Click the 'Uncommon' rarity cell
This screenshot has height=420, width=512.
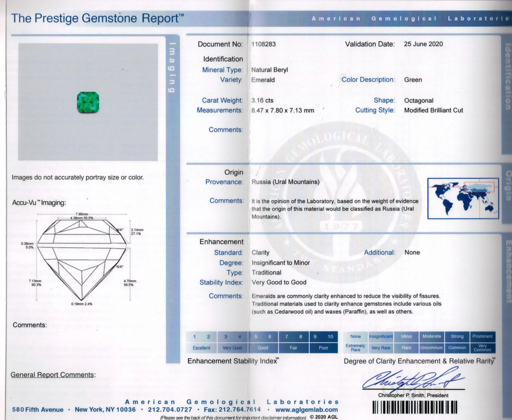[x=432, y=348]
